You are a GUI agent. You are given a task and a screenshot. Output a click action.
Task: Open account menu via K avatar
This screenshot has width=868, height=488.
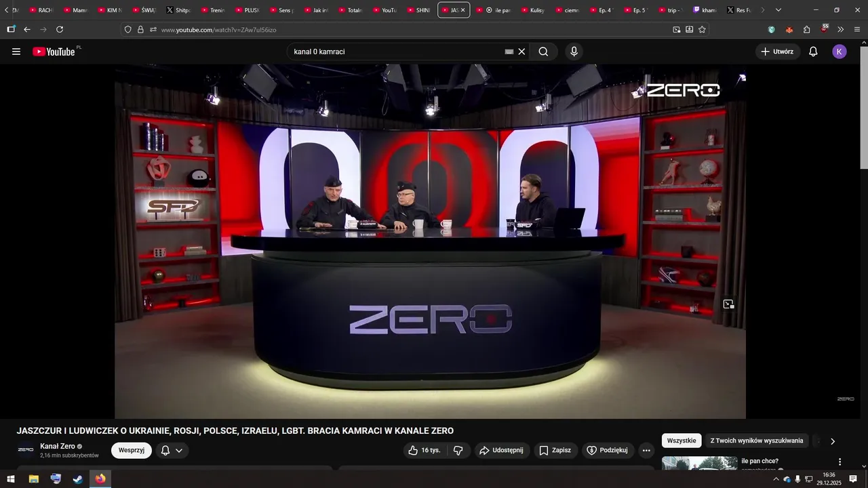point(840,52)
